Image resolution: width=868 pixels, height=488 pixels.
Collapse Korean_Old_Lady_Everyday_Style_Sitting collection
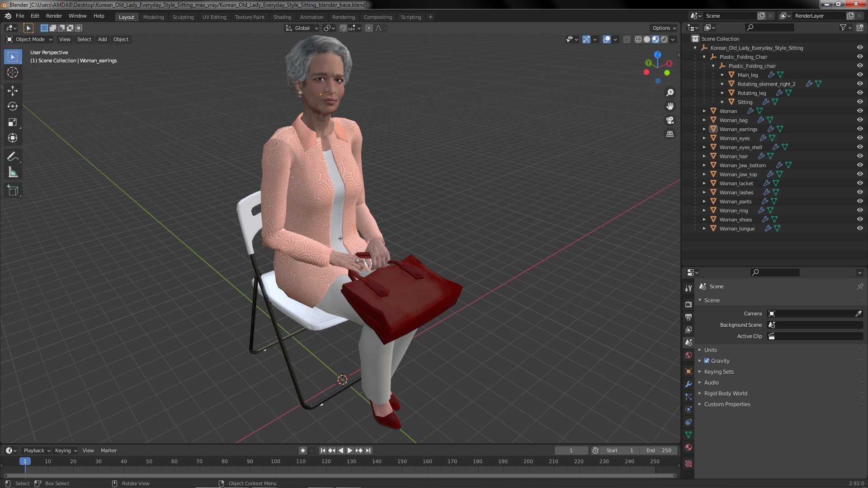695,48
